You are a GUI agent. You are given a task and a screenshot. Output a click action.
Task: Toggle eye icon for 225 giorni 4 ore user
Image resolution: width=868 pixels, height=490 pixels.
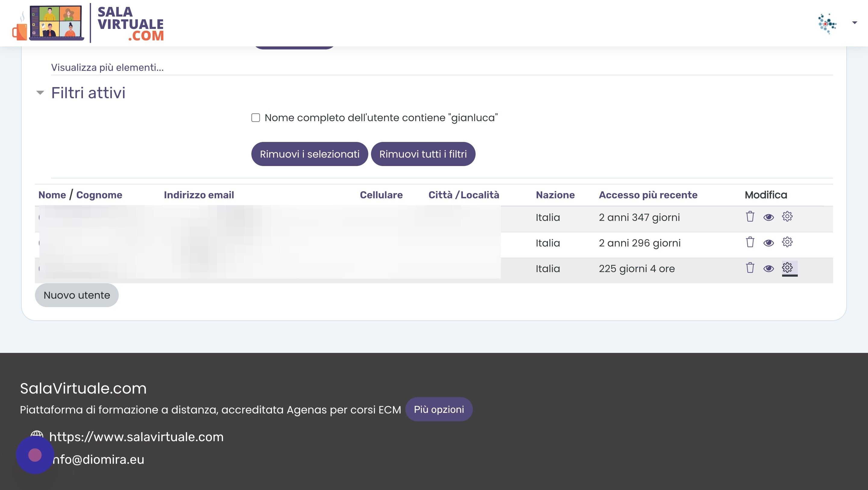[x=768, y=269]
